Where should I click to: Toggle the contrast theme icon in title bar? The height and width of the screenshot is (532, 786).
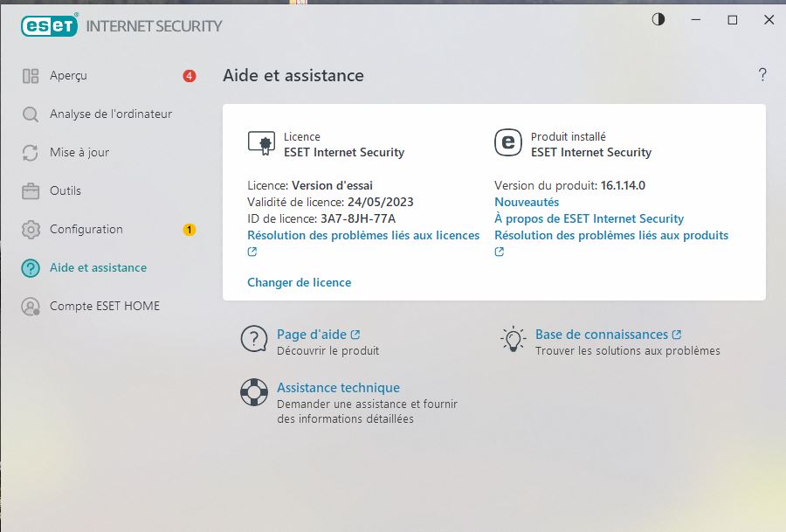[x=658, y=19]
